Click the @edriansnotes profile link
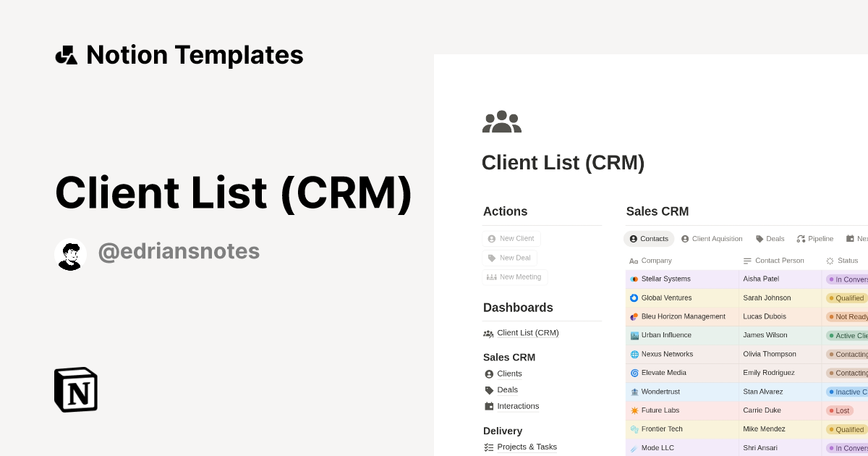 179,250
